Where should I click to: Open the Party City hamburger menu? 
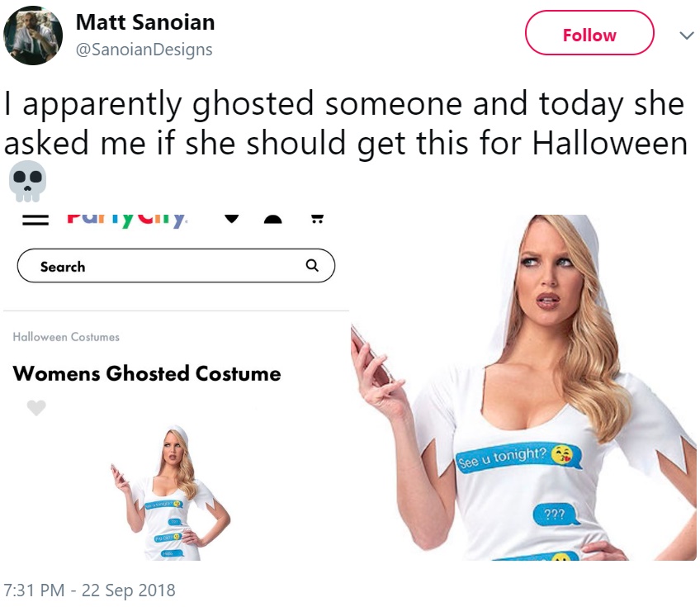point(35,221)
